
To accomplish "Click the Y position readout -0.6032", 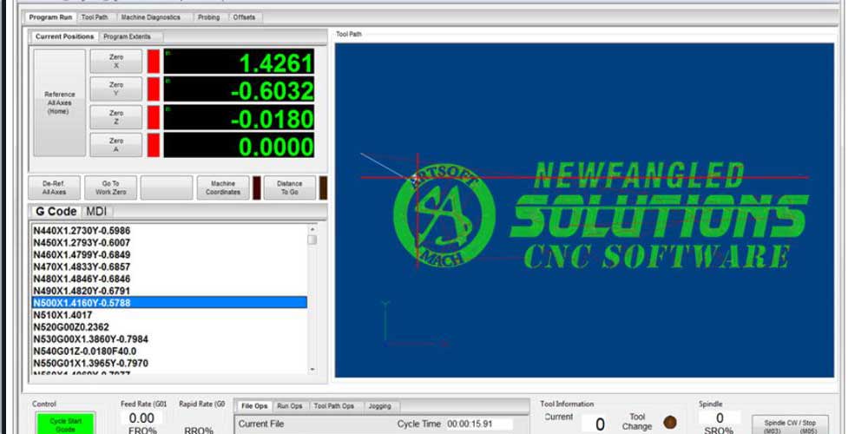I will pyautogui.click(x=239, y=89).
